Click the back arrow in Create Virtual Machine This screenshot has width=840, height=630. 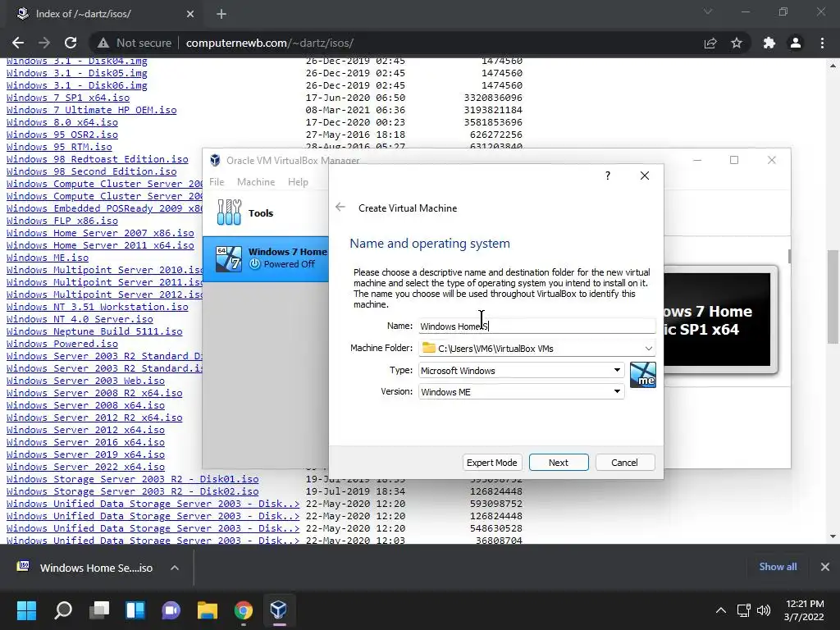click(x=340, y=208)
